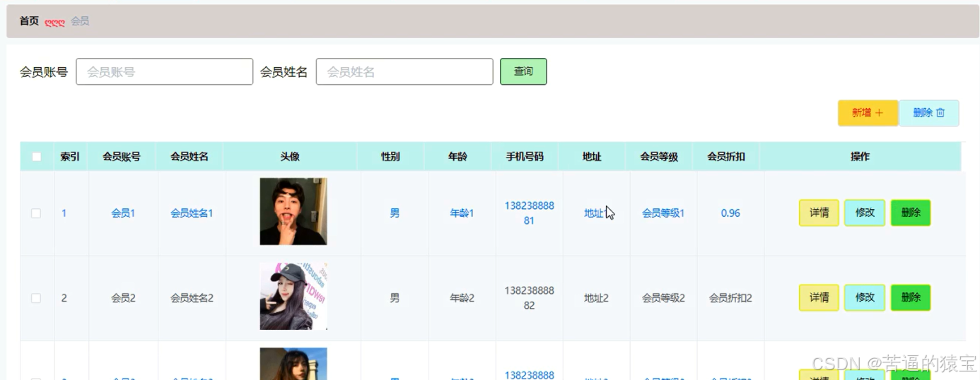Focus the 会员账号 search input
Image resolution: width=980 pixels, height=380 pixels.
coord(164,71)
